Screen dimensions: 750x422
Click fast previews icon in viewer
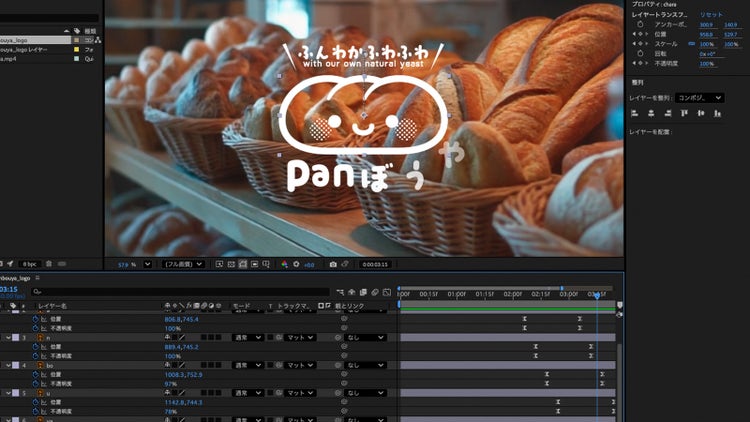(220, 264)
